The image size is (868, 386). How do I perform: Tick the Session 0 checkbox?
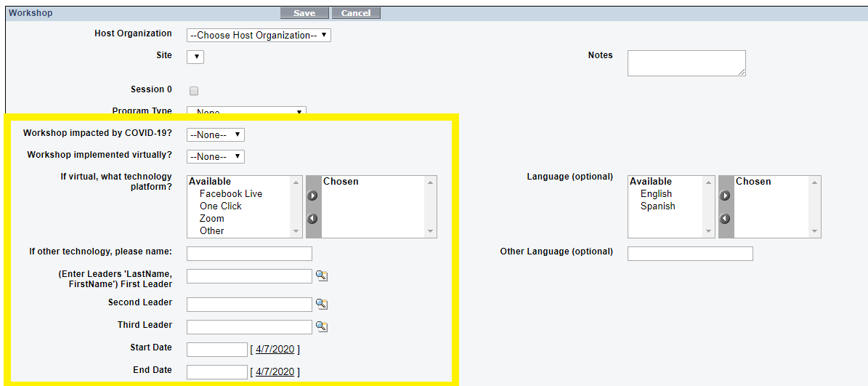pos(194,91)
